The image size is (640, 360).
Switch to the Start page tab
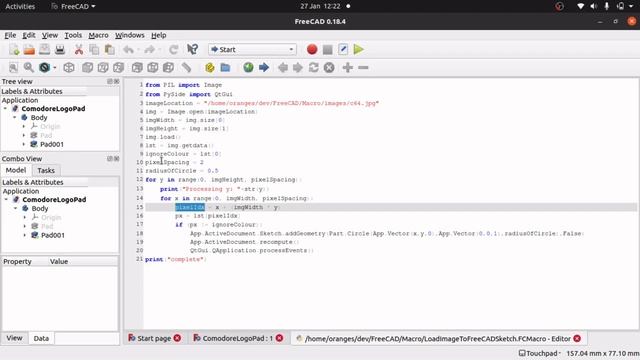[154, 338]
